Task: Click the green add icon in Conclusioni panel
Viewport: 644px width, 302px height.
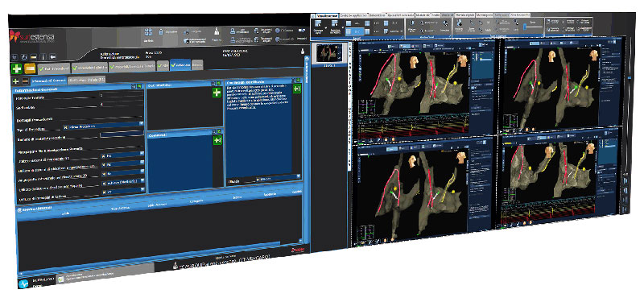Action: click(297, 89)
